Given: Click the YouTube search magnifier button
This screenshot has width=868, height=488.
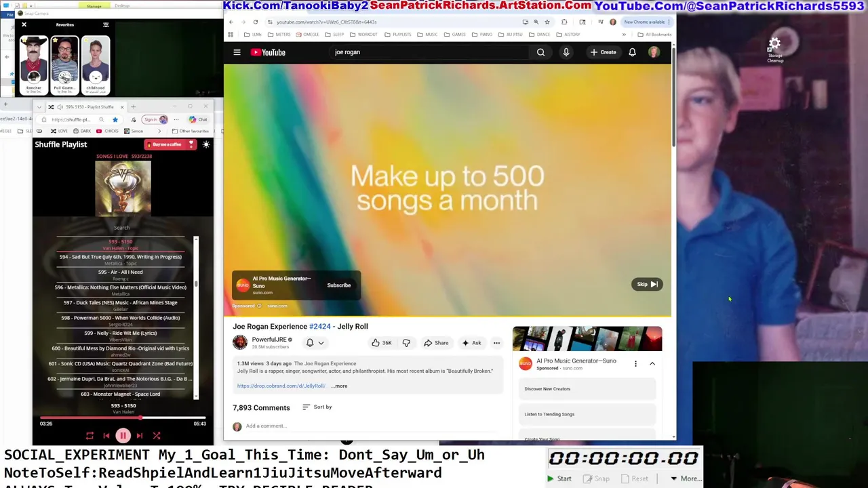Looking at the screenshot, I should [540, 52].
